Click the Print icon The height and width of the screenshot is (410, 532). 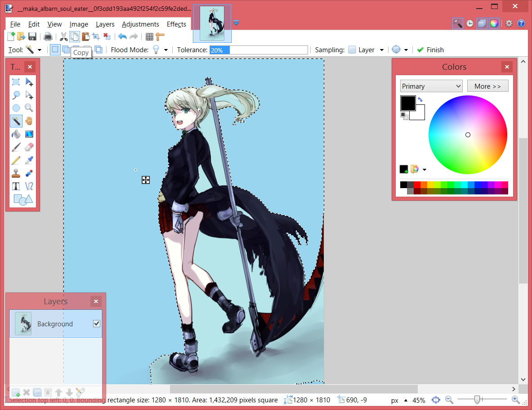48,36
